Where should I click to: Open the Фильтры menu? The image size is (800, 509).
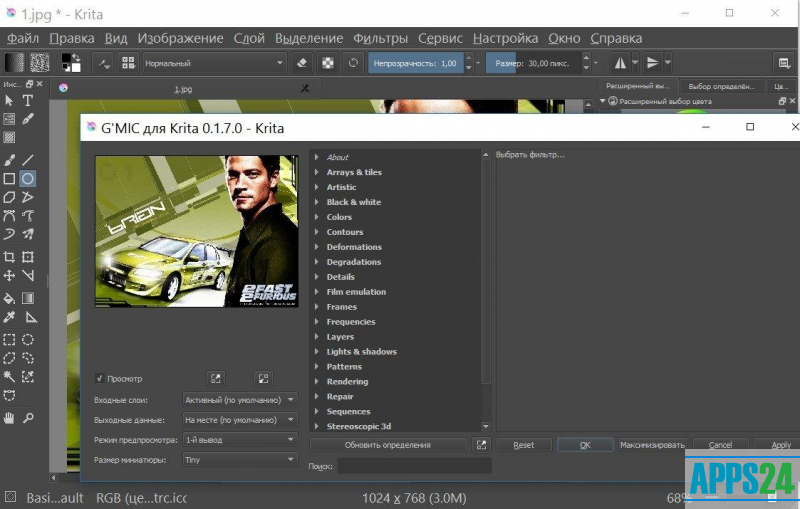[380, 38]
